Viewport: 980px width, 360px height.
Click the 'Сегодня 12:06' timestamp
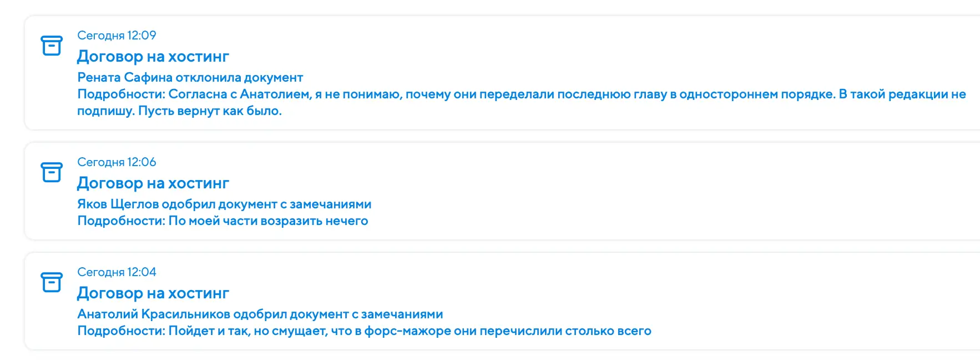[117, 162]
